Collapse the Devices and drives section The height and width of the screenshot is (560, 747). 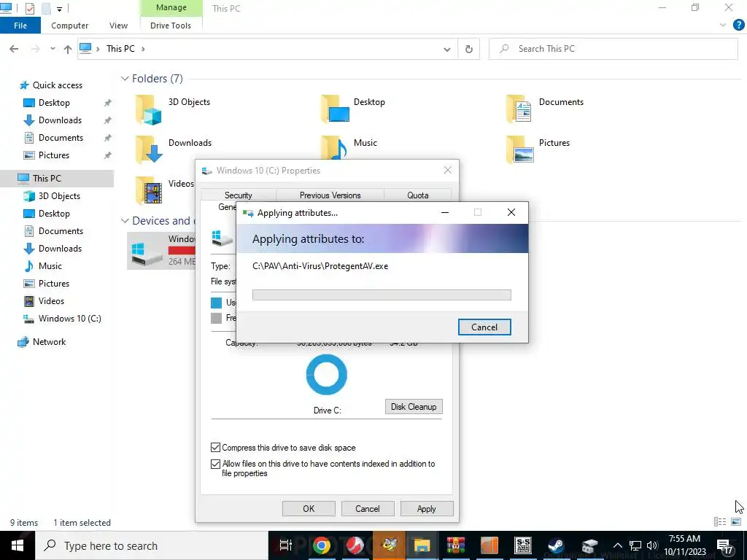[125, 221]
